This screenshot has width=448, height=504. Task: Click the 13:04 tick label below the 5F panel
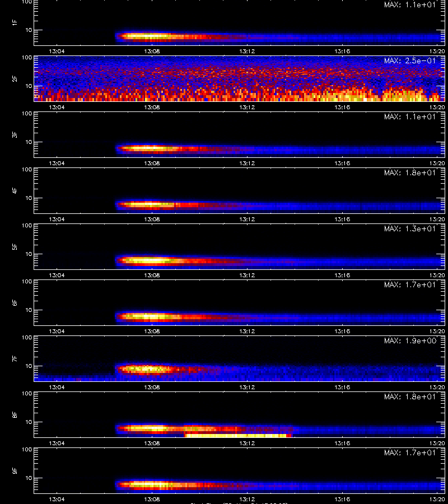point(57,275)
